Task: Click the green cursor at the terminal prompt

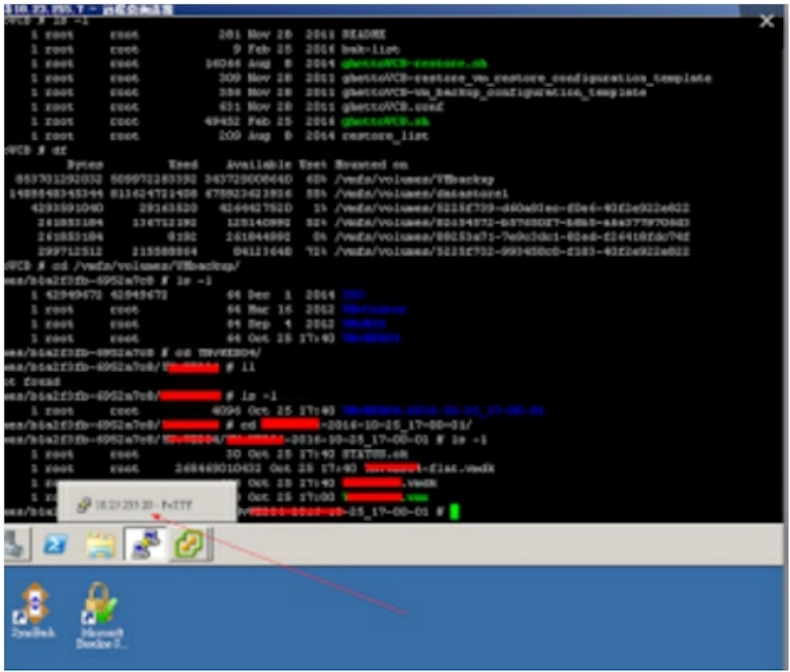Action: (454, 511)
